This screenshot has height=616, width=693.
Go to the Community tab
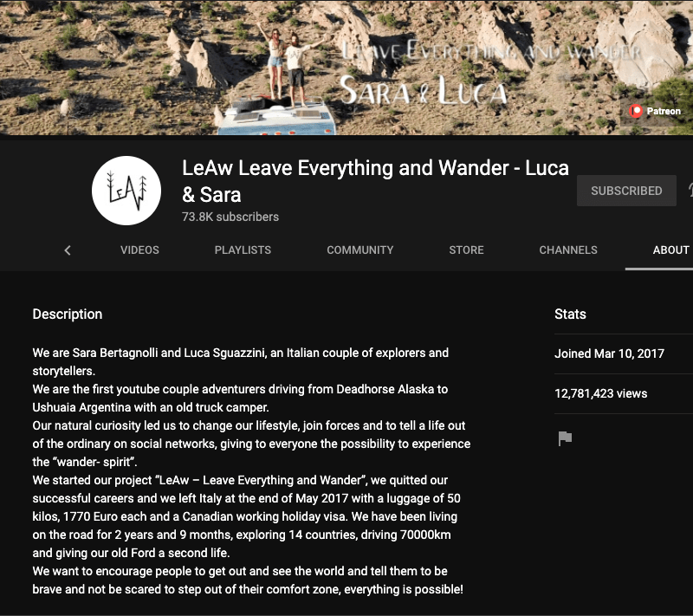(x=359, y=250)
